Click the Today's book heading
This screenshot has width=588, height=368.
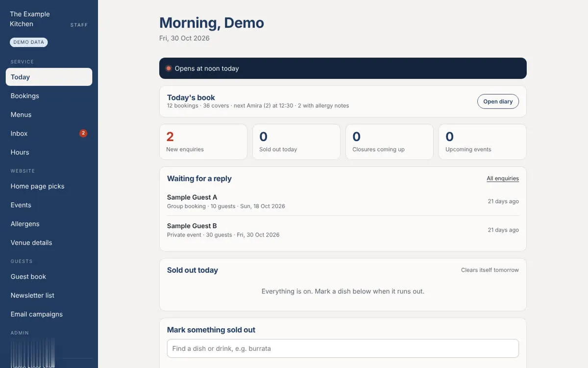[x=191, y=98]
